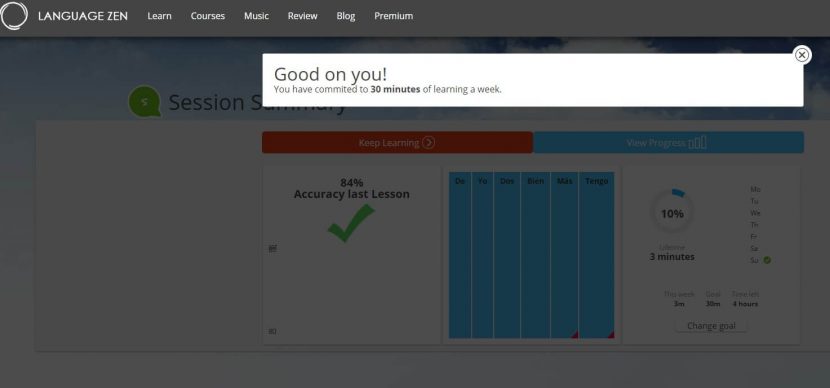Viewport: 830px width, 388px height.
Task: Click the Language Zen circle logo
Action: pos(14,15)
